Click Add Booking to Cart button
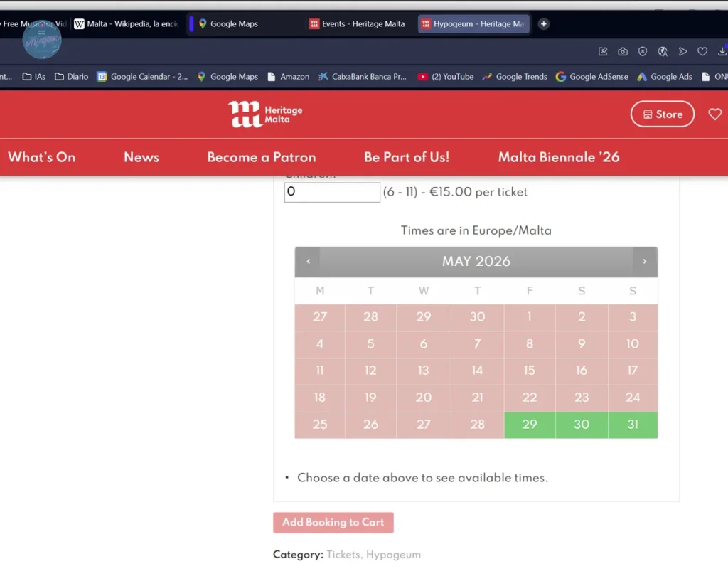This screenshot has width=728, height=581. pos(333,523)
